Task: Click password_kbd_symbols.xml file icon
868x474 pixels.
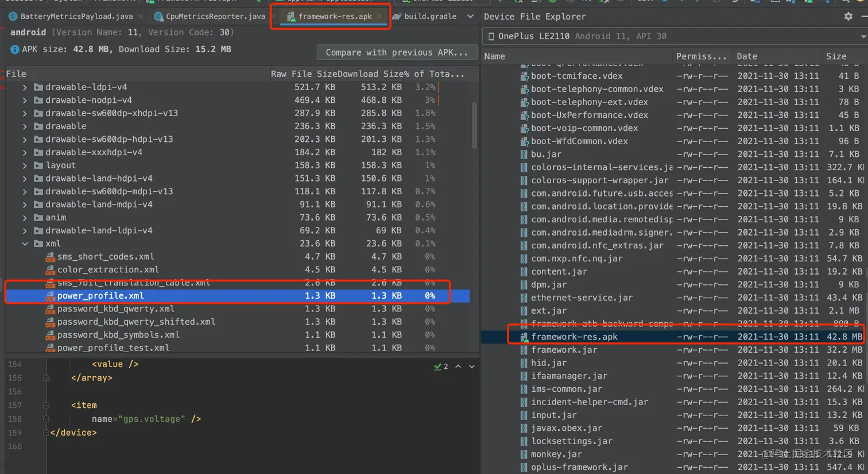Action: coord(51,335)
